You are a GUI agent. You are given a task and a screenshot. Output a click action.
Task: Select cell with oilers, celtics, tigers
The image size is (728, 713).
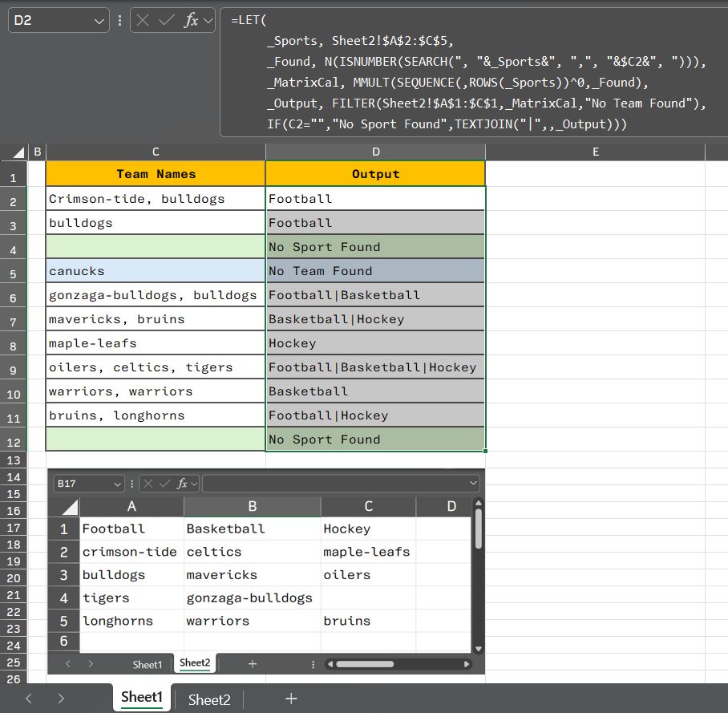click(156, 367)
